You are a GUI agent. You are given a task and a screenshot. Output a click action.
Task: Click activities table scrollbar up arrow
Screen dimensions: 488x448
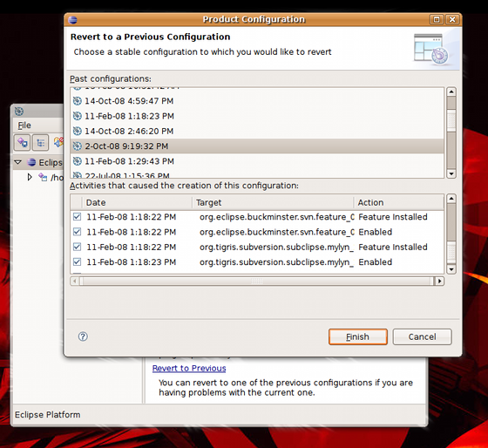tap(451, 199)
